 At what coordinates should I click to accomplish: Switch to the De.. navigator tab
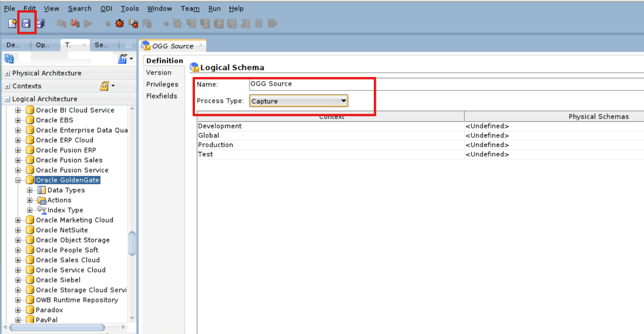13,45
